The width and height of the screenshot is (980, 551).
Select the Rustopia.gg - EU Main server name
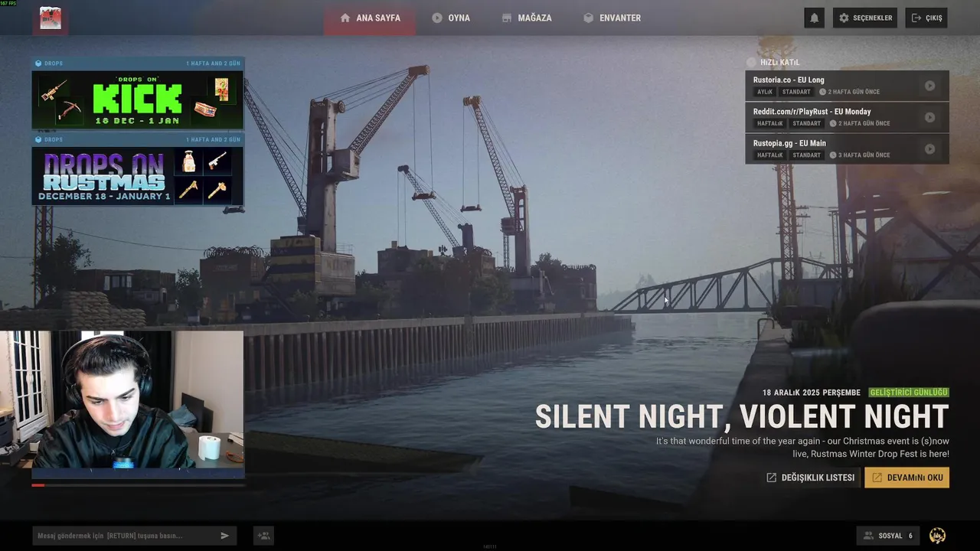click(788, 143)
